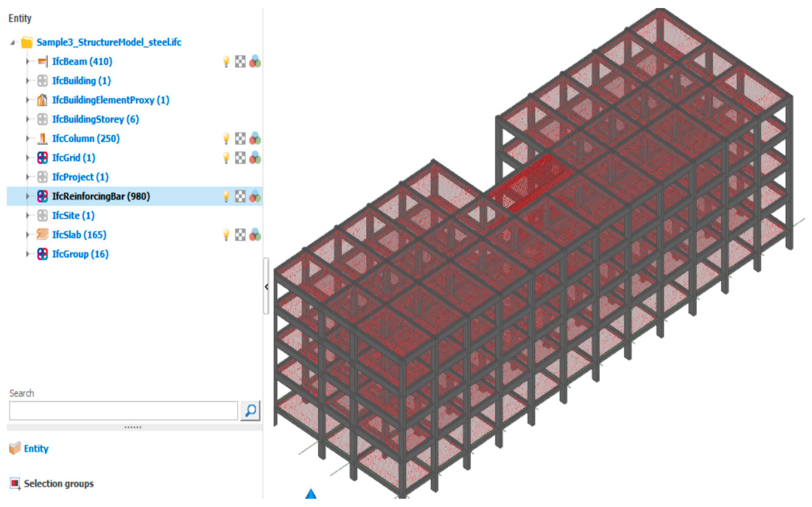
Task: Expand the IfcBeam (410) tree node
Action: coord(28,62)
